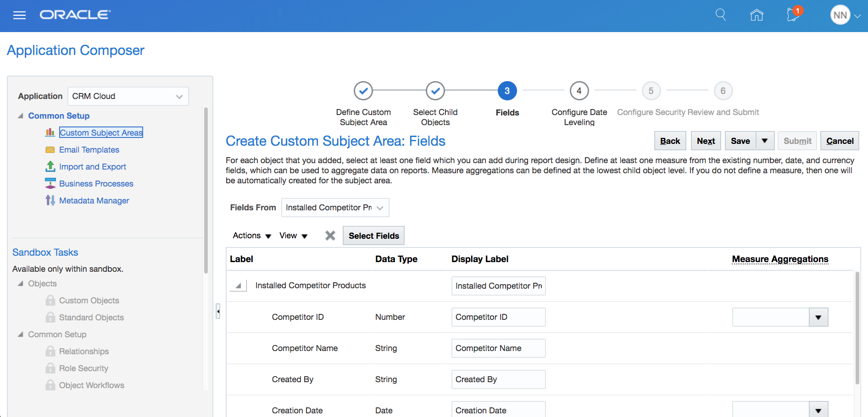Go to step 4 Configure Date Leveling
Screen dimensions: 868x417
tap(579, 91)
